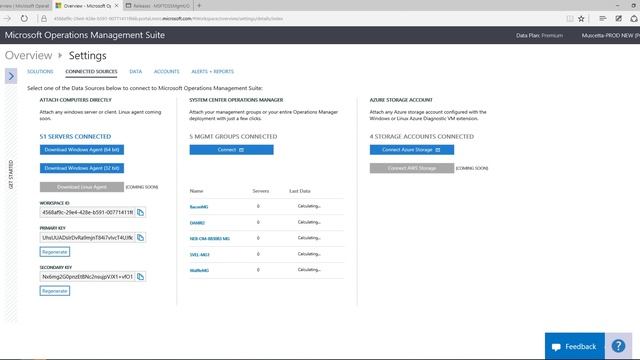Regenerate the primary key
Viewport: 640px width, 360px height.
(55, 252)
